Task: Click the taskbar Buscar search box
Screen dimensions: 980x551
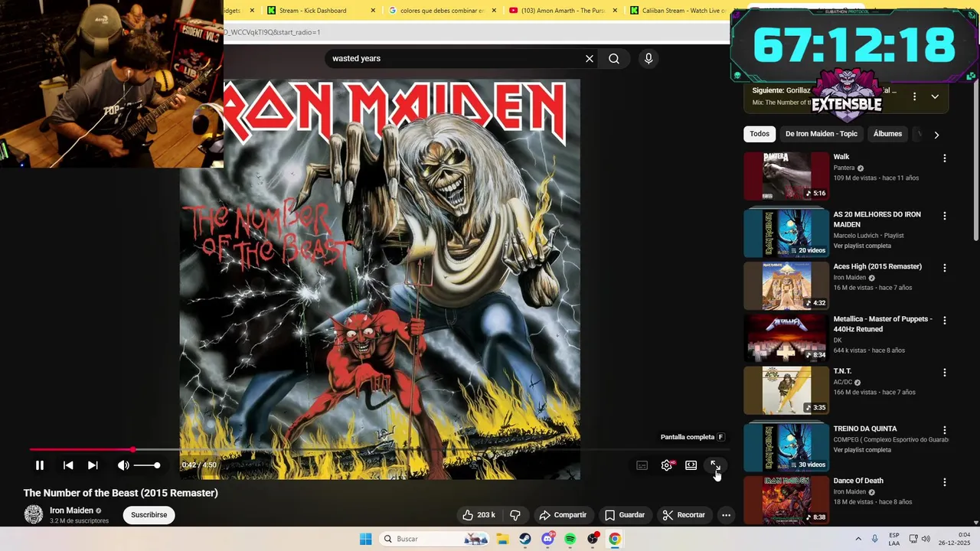Action: click(435, 539)
